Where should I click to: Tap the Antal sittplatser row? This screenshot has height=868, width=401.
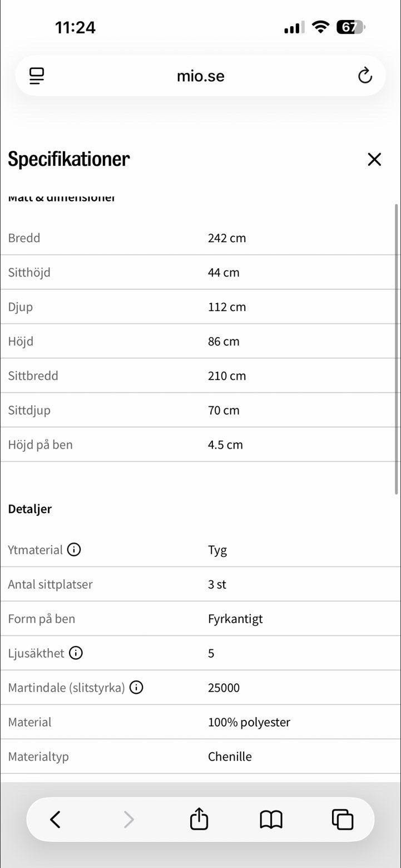click(200, 584)
